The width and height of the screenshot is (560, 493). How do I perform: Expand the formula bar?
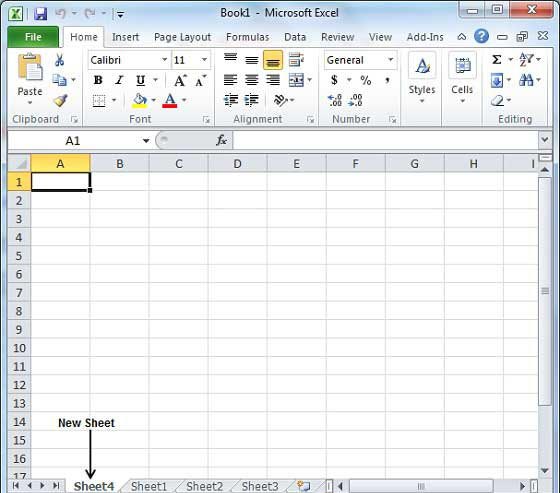click(545, 139)
